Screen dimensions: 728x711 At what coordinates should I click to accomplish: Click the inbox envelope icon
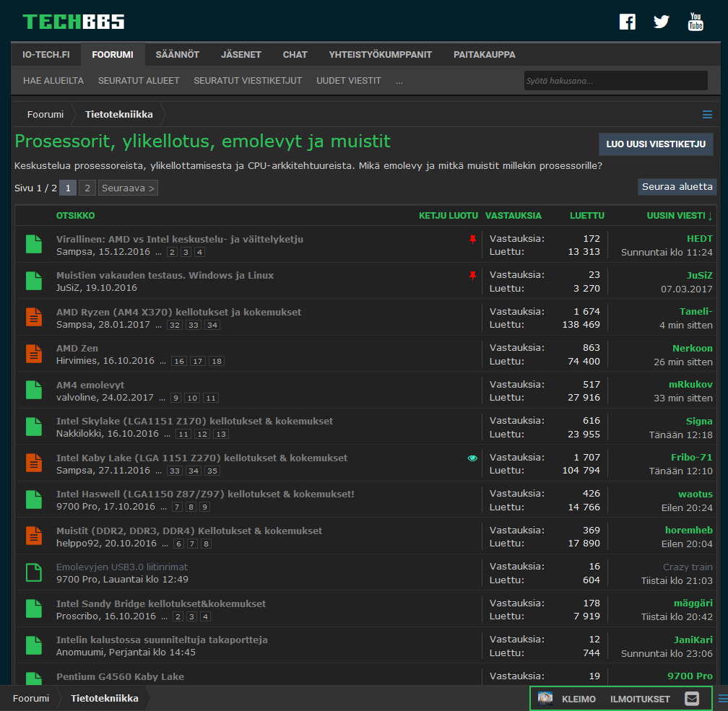point(692,699)
